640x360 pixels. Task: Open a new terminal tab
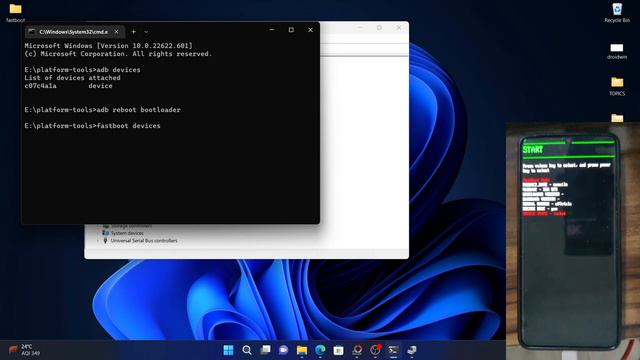133,31
